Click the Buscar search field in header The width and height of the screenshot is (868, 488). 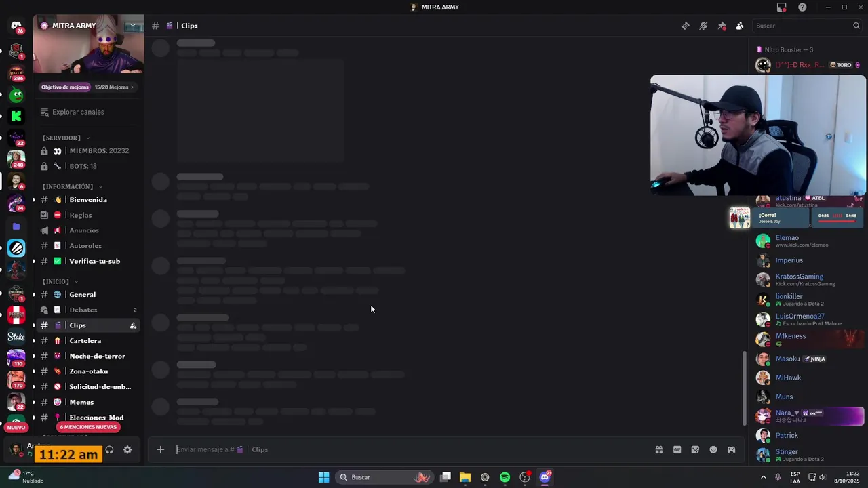click(807, 26)
